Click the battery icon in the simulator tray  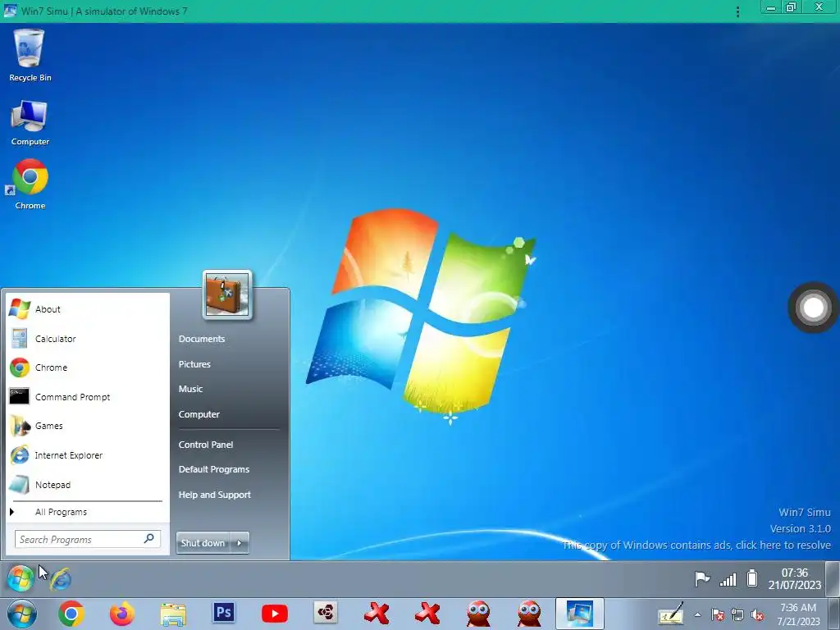[752, 578]
